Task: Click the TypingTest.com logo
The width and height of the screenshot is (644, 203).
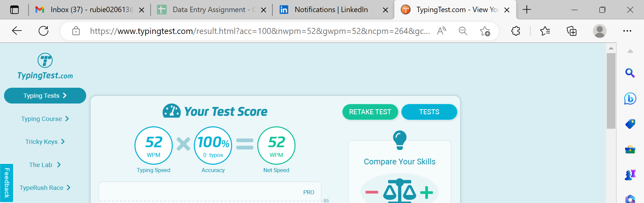Action: 45,66
